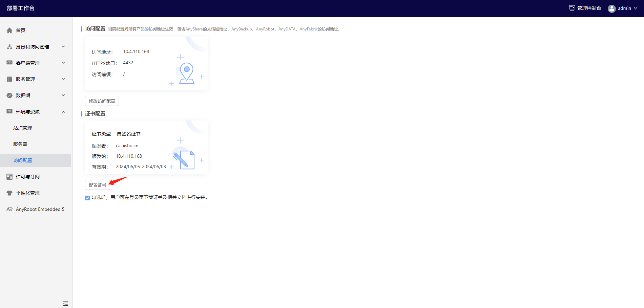Click the validity 2024/06/05-2034/06/03 text

tap(141, 167)
